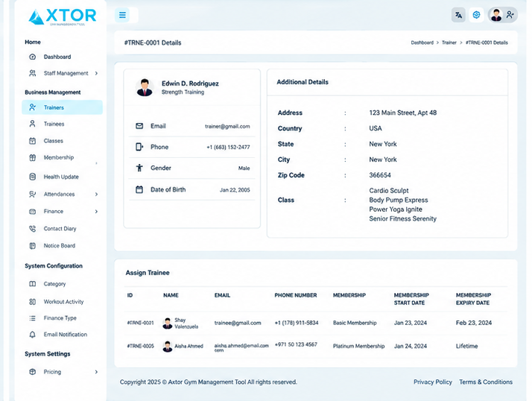Click the Category book icon
532x401 pixels.
(x=33, y=283)
